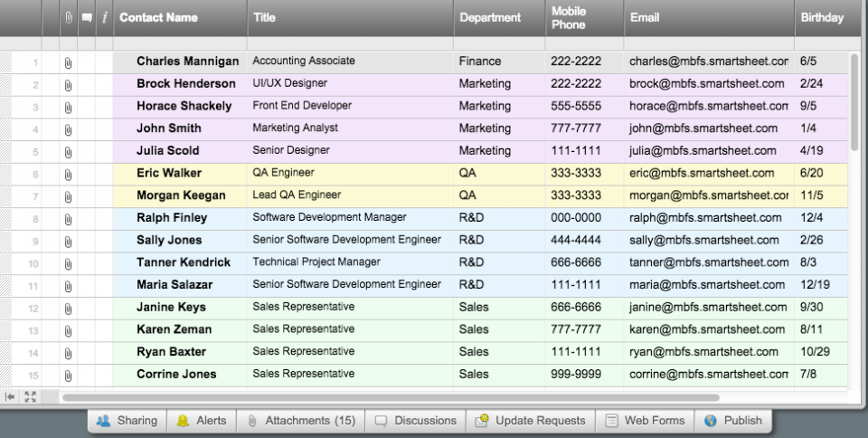
Task: Click the horizontal scrollbar thumb
Action: (391, 397)
